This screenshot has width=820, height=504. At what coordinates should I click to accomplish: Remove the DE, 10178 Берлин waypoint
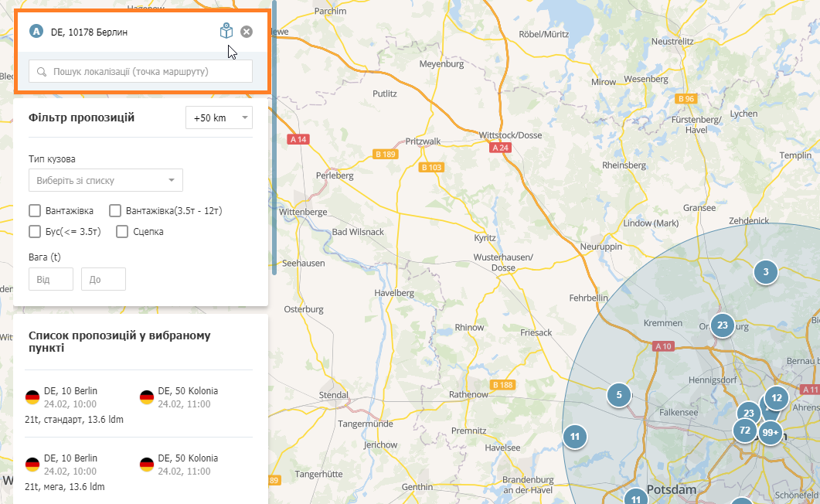pos(247,32)
